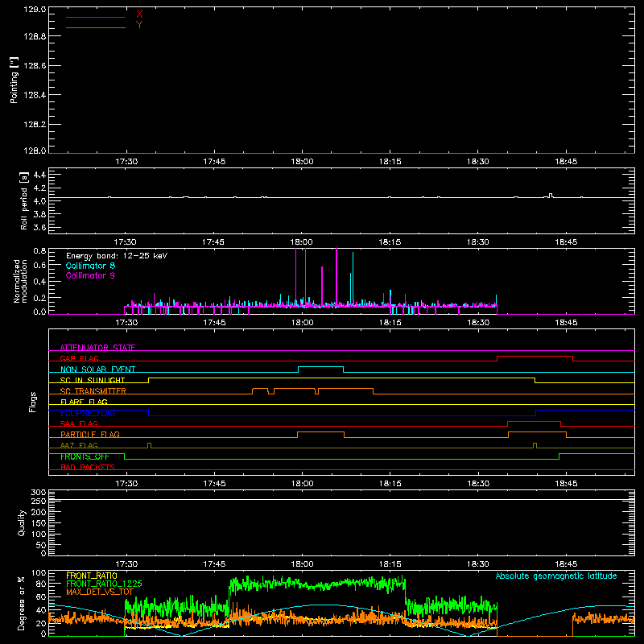644x644 pixels.
Task: Select the AAZ_FLAG label
Action: 79,445
